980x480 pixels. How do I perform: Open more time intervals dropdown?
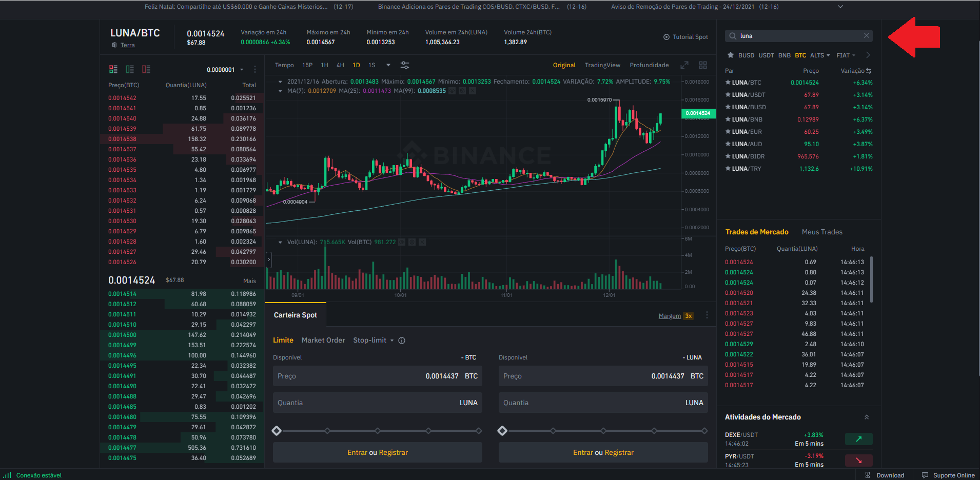pyautogui.click(x=388, y=65)
